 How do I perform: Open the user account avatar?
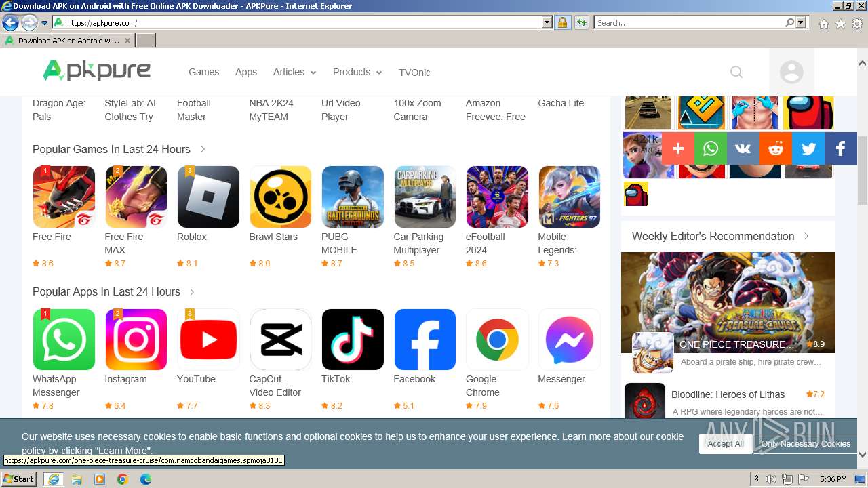coord(791,72)
